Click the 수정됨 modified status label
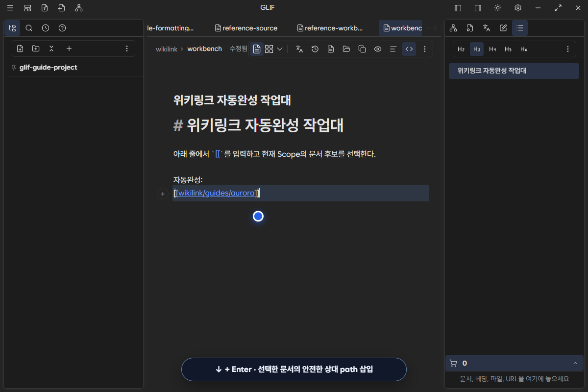The image size is (588, 392). [238, 49]
